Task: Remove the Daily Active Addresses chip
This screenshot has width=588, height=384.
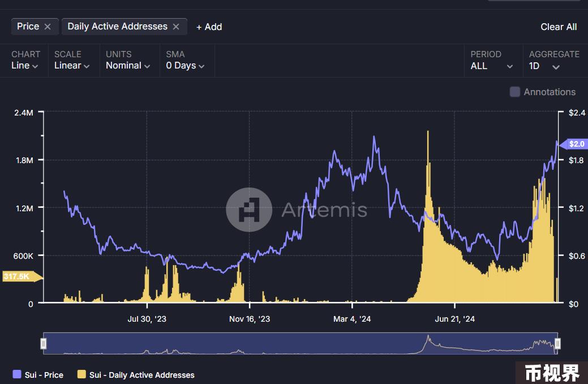Action: click(x=176, y=27)
